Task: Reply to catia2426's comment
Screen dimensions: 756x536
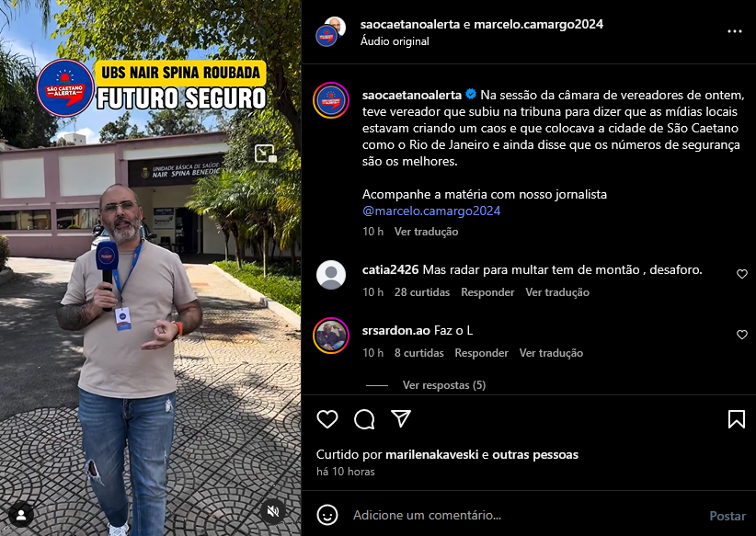Action: coord(487,292)
